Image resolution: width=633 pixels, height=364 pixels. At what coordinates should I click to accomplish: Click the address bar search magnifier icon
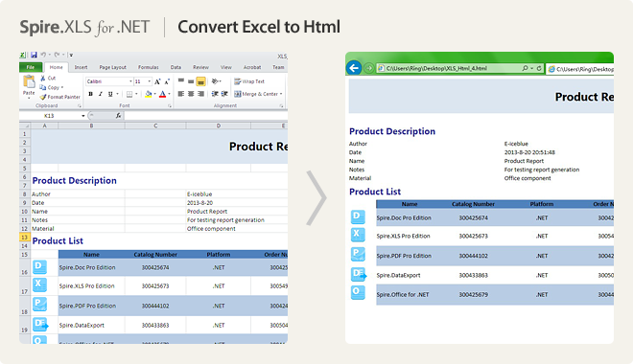(x=525, y=69)
